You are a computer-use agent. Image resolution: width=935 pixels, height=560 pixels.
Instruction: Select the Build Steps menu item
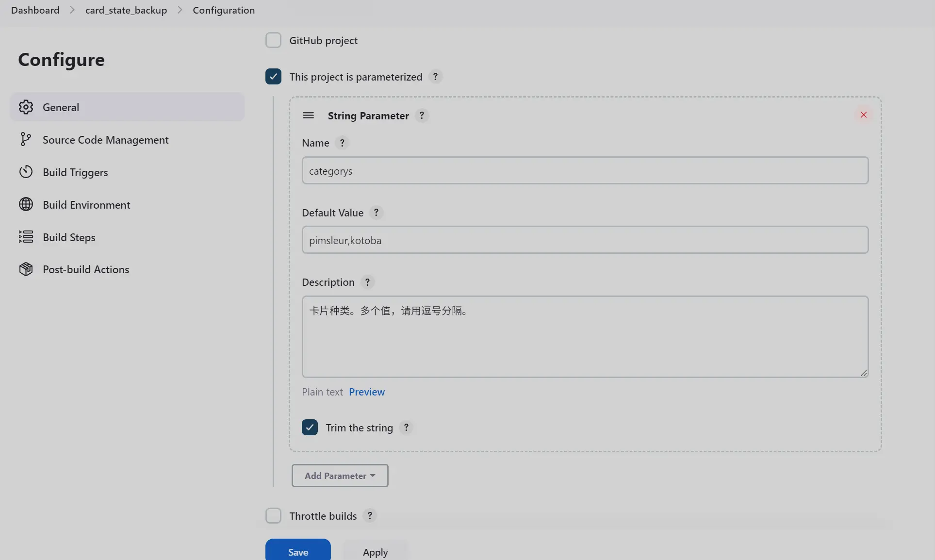(68, 237)
